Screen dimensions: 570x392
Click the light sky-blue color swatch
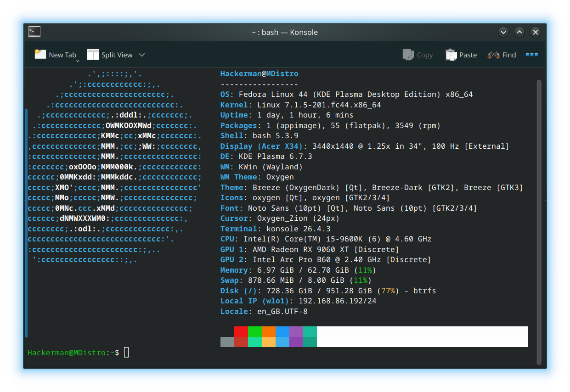[x=282, y=342]
